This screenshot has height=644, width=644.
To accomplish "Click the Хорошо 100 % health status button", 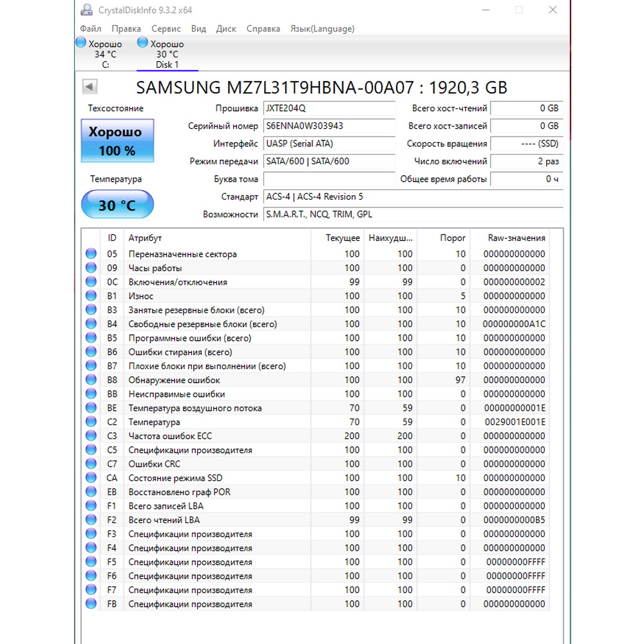I will coord(117,141).
